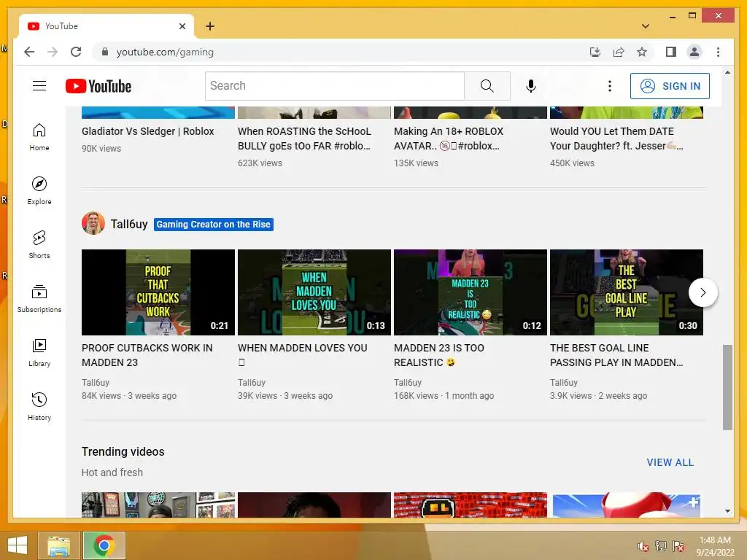
Task: Open Action Center flag icon
Action: [x=678, y=546]
